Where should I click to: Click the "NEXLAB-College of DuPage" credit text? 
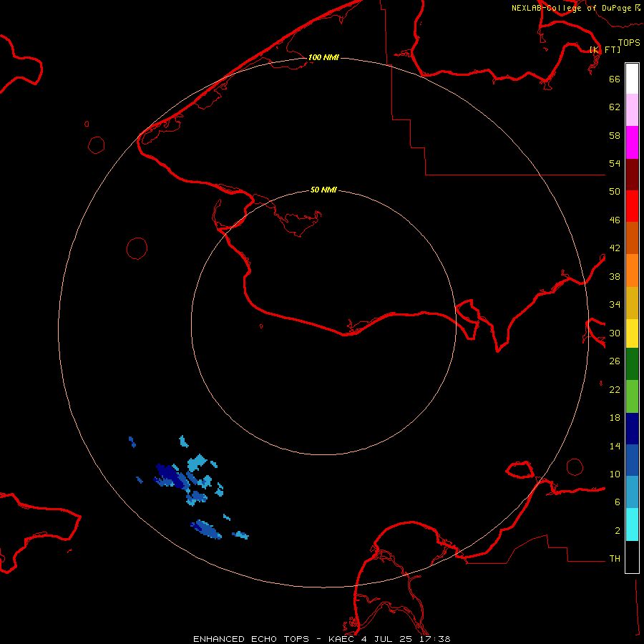pyautogui.click(x=572, y=8)
